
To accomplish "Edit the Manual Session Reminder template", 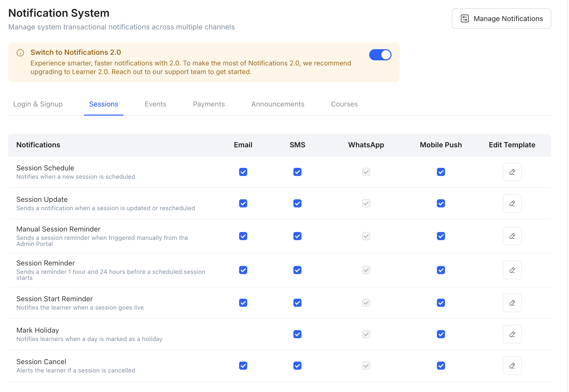I will (x=512, y=236).
